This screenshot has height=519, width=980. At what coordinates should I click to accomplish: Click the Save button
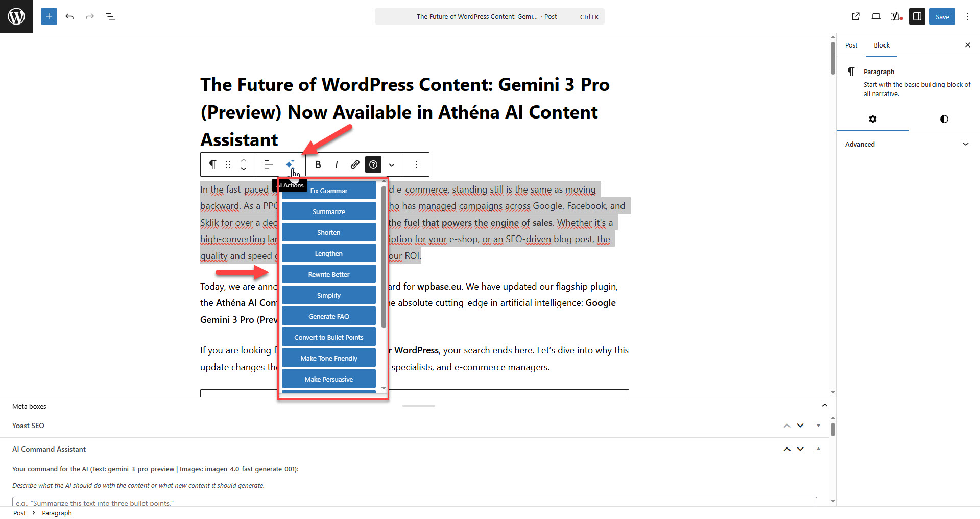tap(942, 16)
